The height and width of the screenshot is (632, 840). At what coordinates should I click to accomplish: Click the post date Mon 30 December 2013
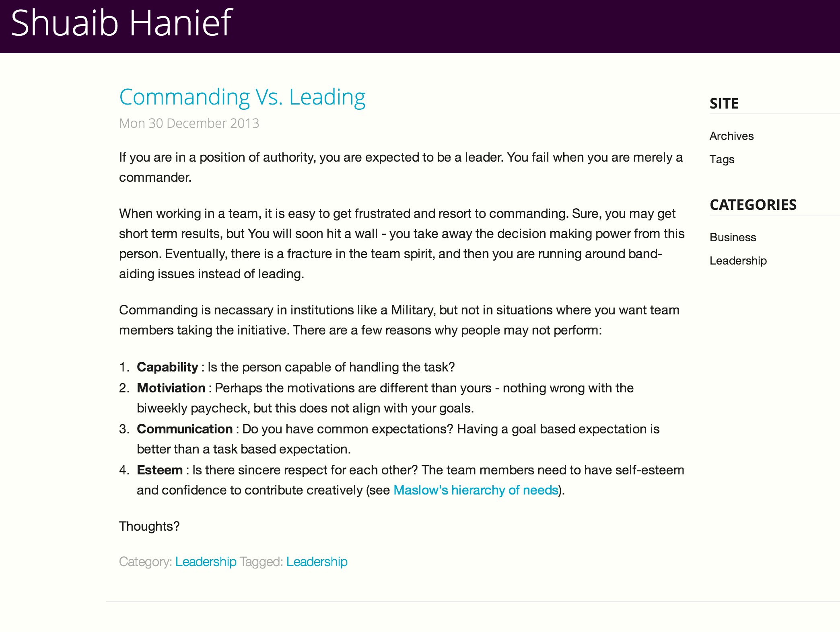189,123
